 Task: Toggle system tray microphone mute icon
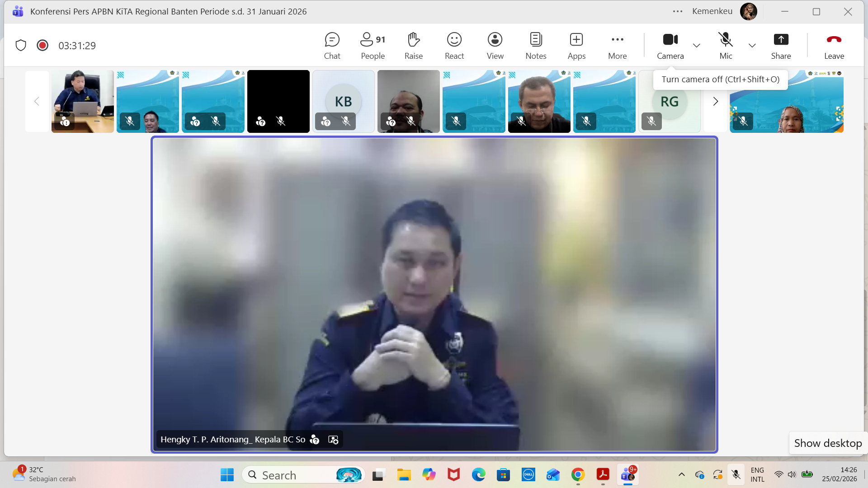click(736, 474)
